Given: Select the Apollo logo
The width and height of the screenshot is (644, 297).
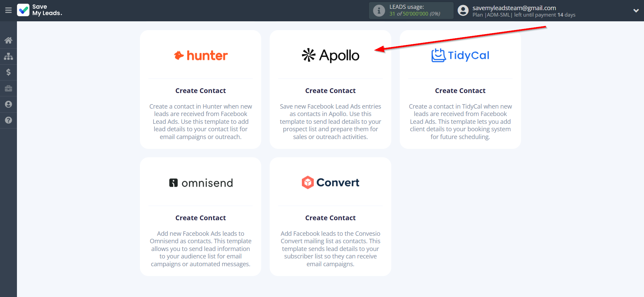Looking at the screenshot, I should [x=330, y=55].
